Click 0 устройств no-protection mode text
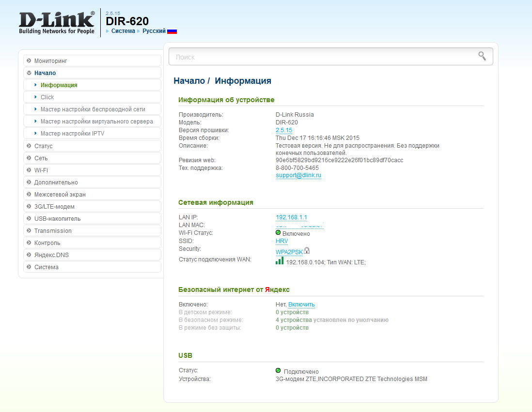Image resolution: width=532 pixels, height=412 pixels. [x=292, y=328]
